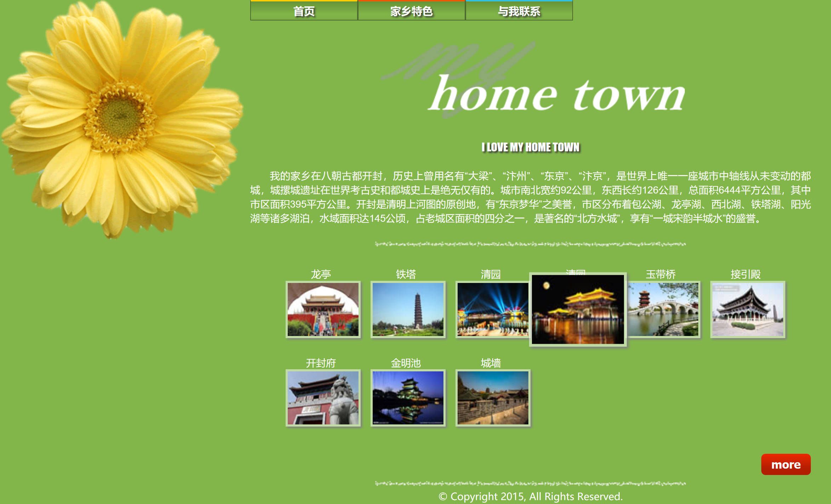Image resolution: width=831 pixels, height=504 pixels.
Task: Select the enlarged night palace image
Action: pyautogui.click(x=578, y=309)
